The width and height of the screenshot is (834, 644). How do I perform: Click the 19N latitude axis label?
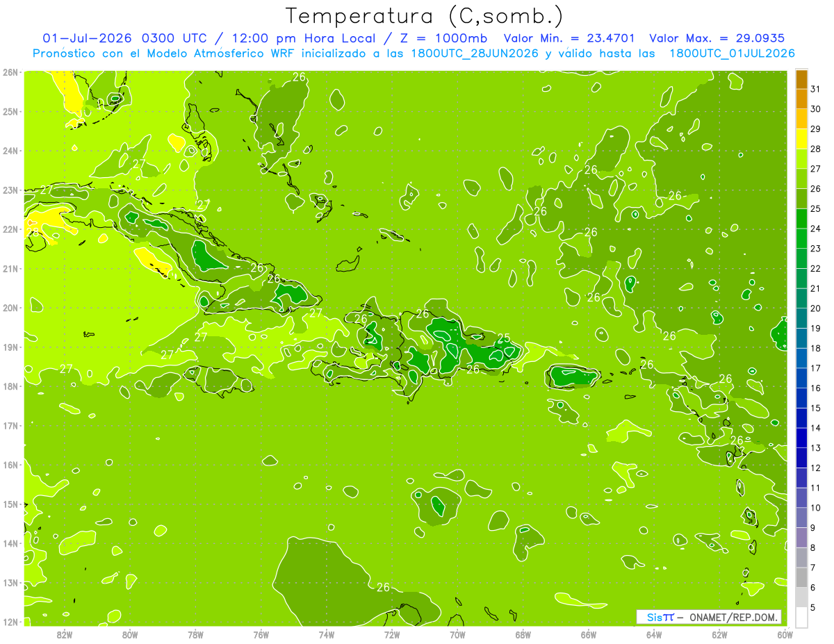click(10, 347)
